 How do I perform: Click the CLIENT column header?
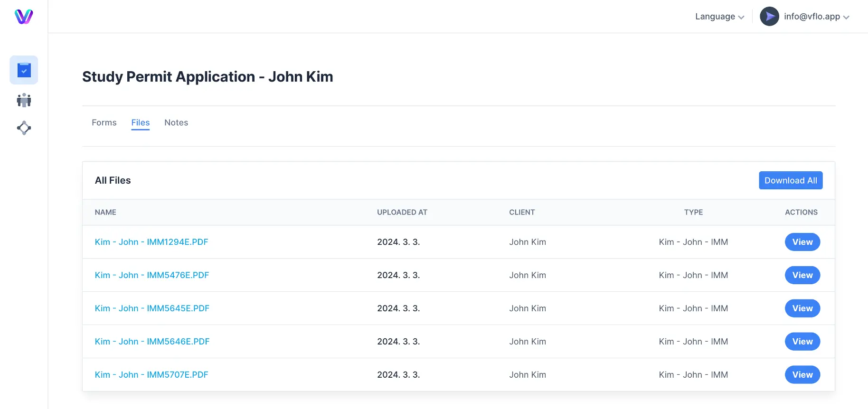[x=522, y=212]
